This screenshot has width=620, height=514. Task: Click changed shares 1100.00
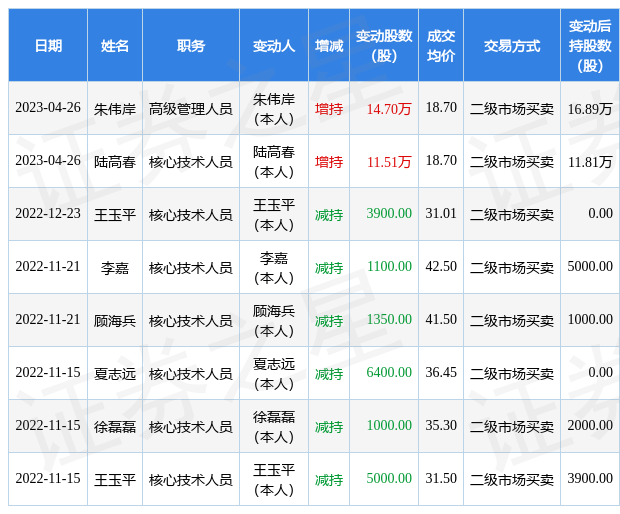click(x=389, y=266)
